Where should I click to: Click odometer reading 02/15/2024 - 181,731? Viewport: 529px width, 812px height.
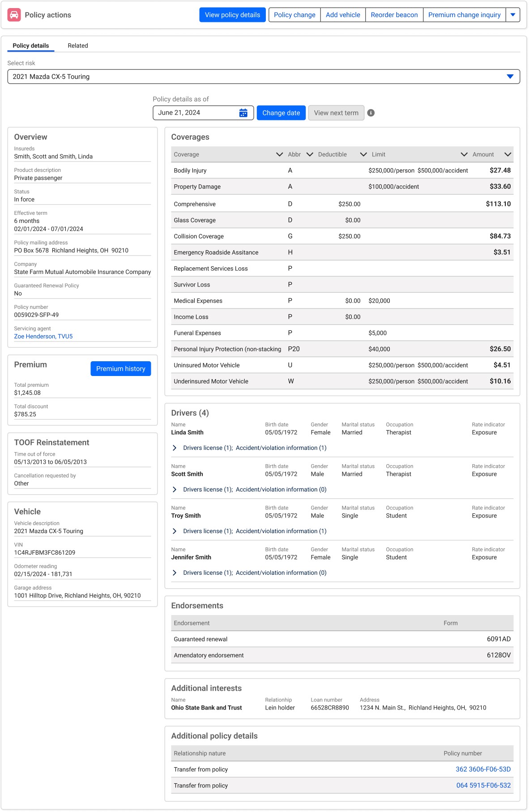pyautogui.click(x=43, y=574)
